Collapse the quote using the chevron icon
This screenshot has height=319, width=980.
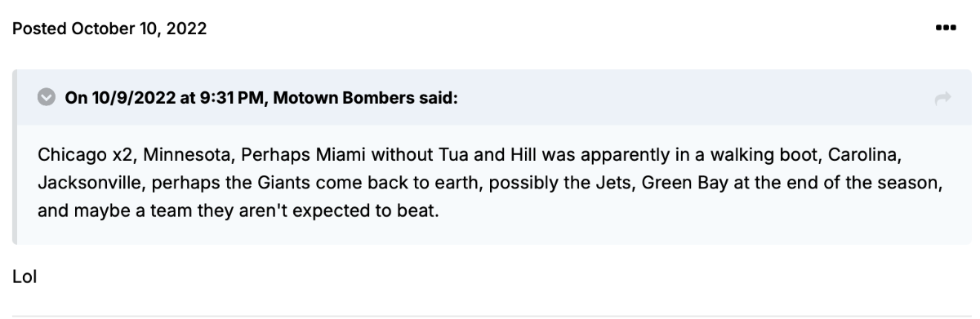(45, 98)
